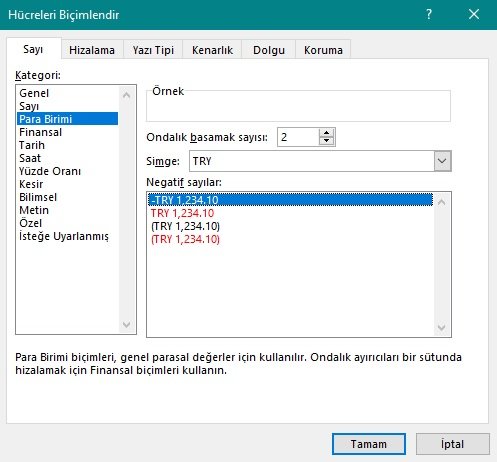Click category list scroll up arrow
Viewport: 497px width, 462px height.
tap(126, 96)
